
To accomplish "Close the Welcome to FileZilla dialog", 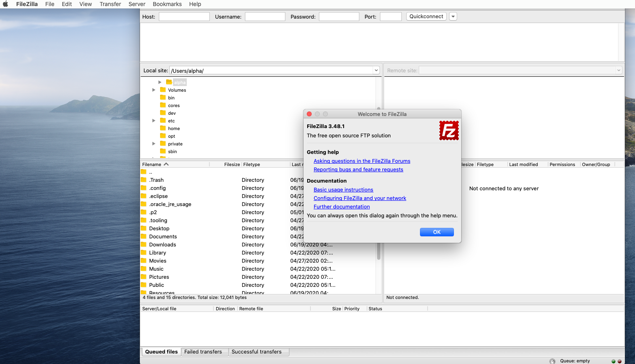I will (x=309, y=114).
